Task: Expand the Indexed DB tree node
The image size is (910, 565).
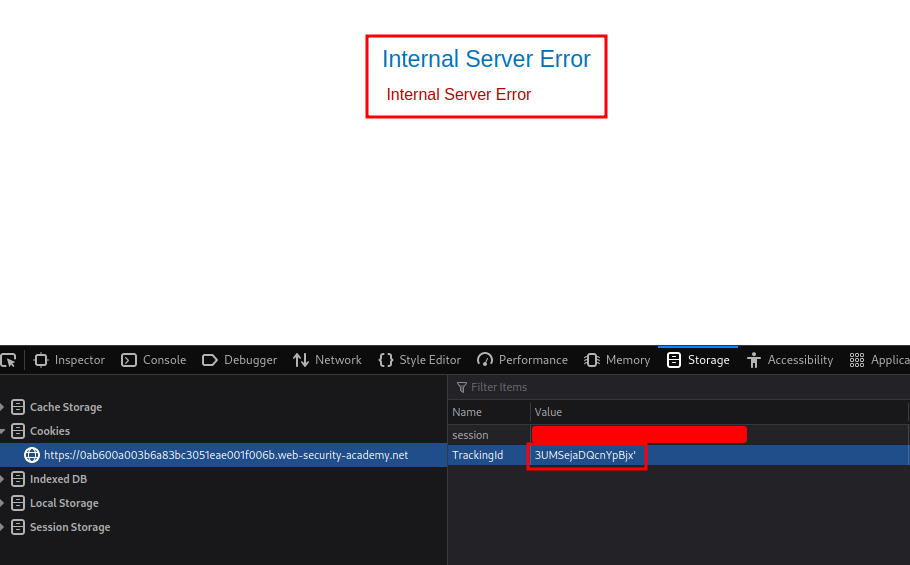Action: tap(2, 479)
